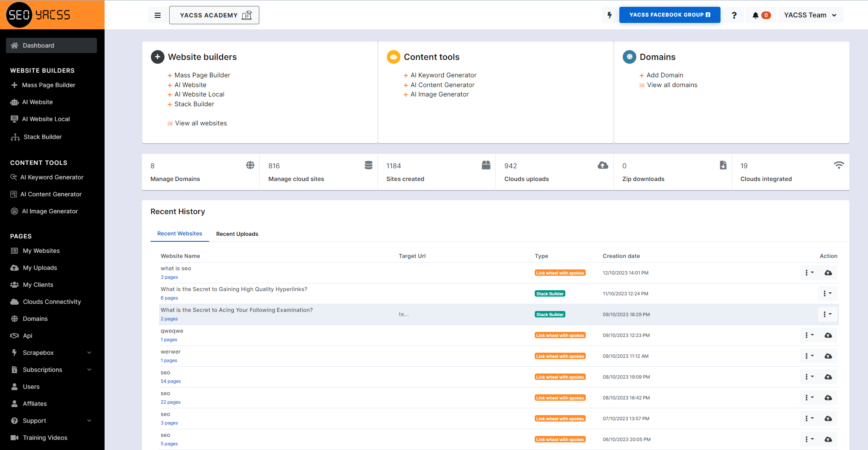The height and width of the screenshot is (450, 868).
Task: Open actions menu for 'werwer' row
Action: coord(809,356)
